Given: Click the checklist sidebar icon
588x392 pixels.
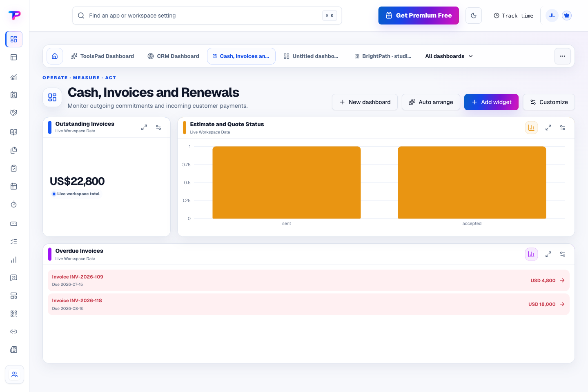Looking at the screenshot, I should click(14, 242).
